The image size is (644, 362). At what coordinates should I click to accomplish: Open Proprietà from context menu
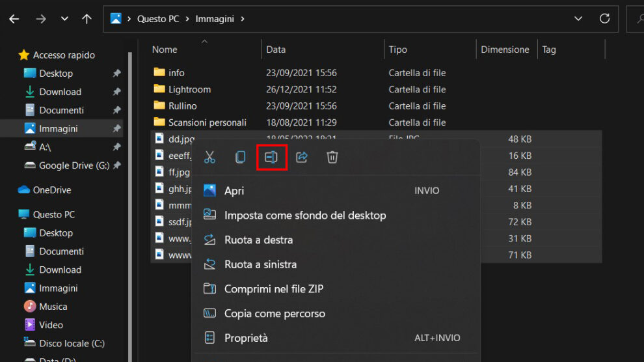tap(246, 338)
